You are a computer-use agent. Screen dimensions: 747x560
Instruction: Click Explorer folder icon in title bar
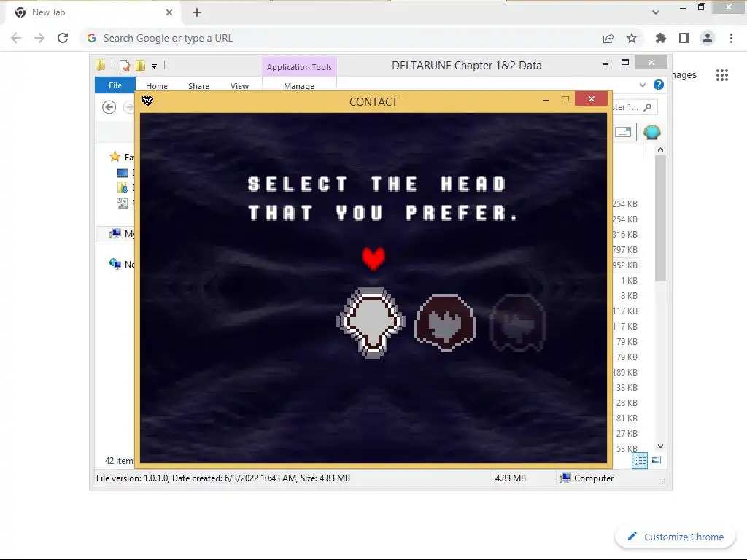click(101, 65)
